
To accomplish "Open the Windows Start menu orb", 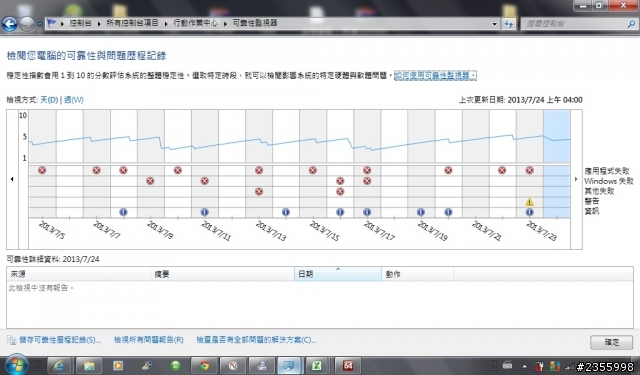I will click(x=16, y=365).
